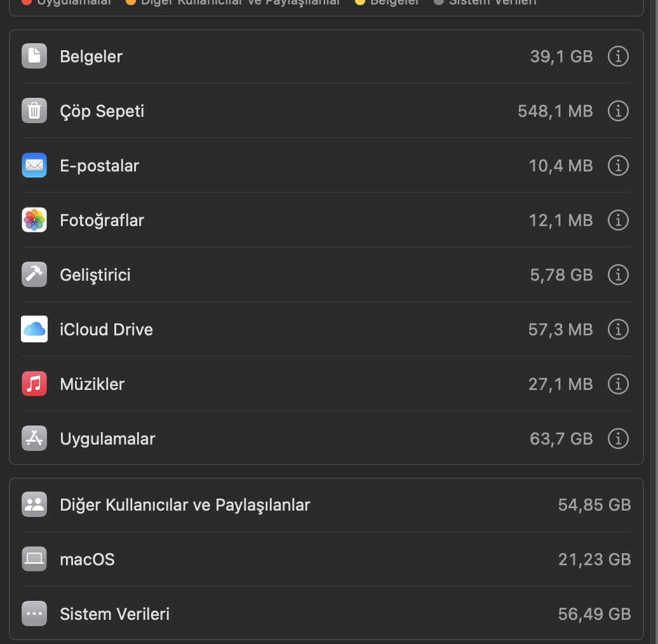Select the macOS storage row
658x644 pixels.
pyautogui.click(x=326, y=560)
